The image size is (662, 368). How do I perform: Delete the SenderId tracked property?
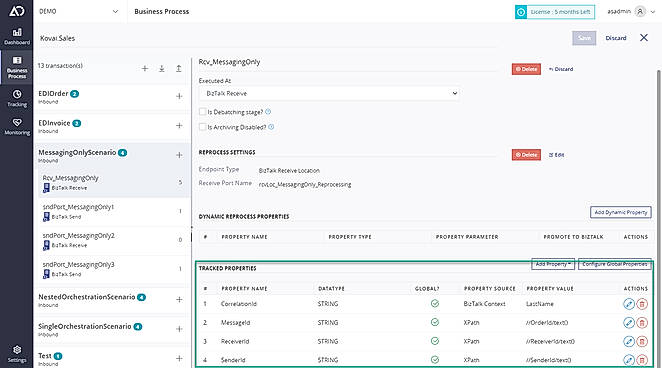642,360
